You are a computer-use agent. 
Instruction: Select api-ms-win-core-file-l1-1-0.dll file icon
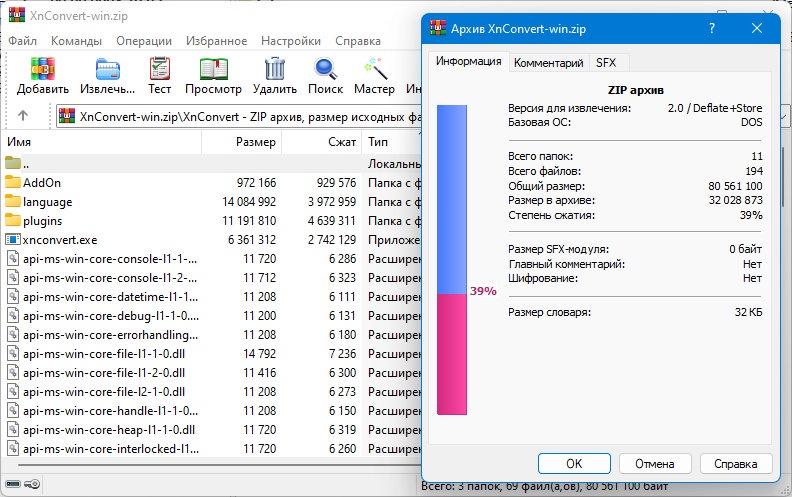click(x=13, y=354)
